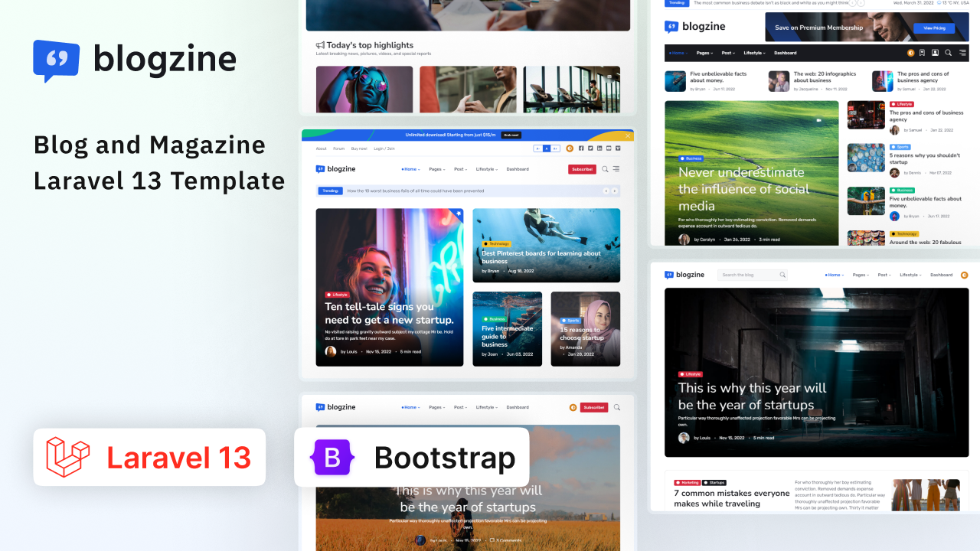Click the Bootstrap 'B' logo in Bootstrap badge
This screenshot has width=980, height=551.
pyautogui.click(x=332, y=458)
